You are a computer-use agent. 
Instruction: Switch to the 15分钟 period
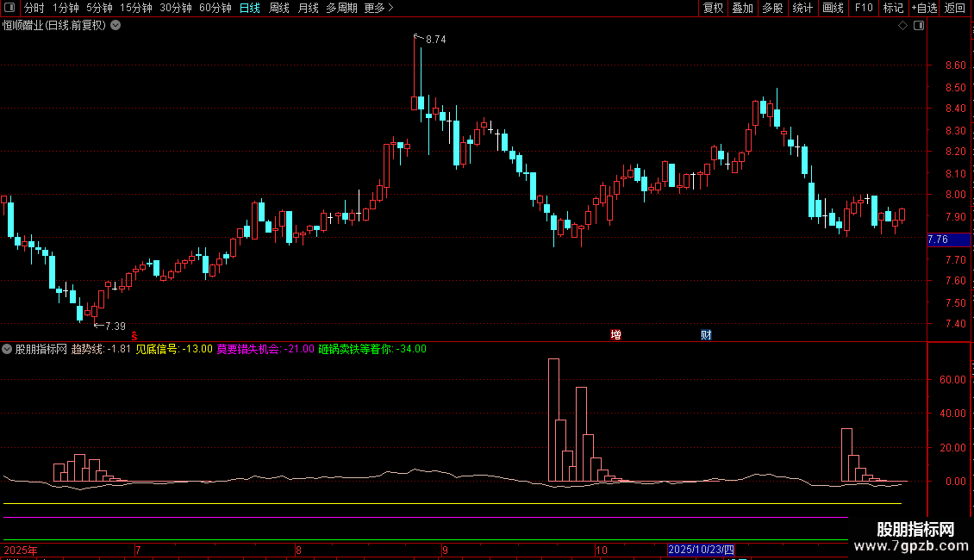[x=136, y=8]
